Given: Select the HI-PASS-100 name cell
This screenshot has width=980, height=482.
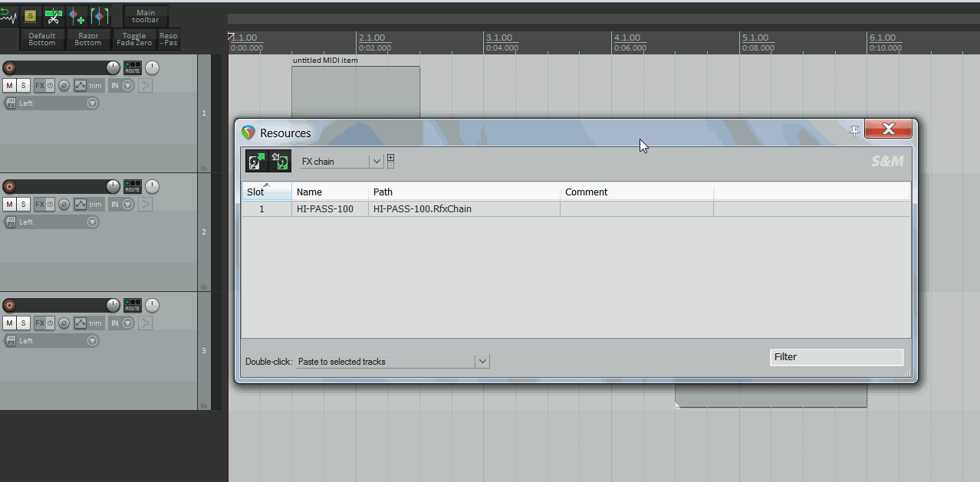Looking at the screenshot, I should coord(330,208).
